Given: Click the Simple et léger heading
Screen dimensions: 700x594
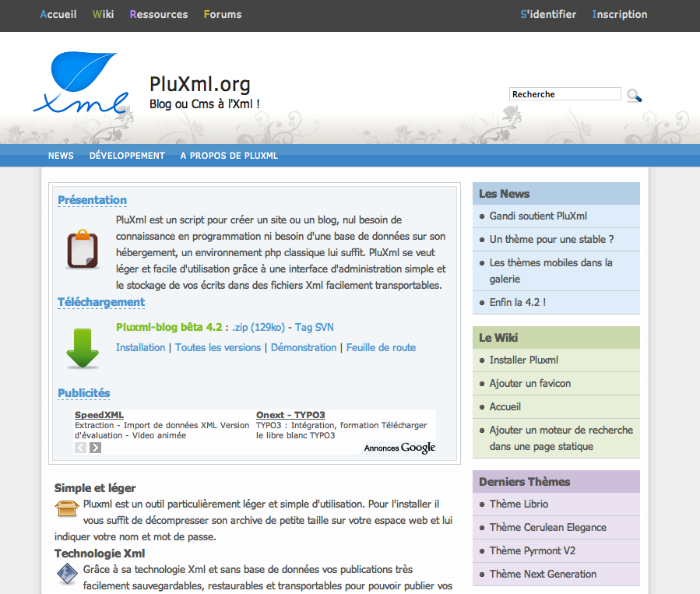Looking at the screenshot, I should pos(95,488).
